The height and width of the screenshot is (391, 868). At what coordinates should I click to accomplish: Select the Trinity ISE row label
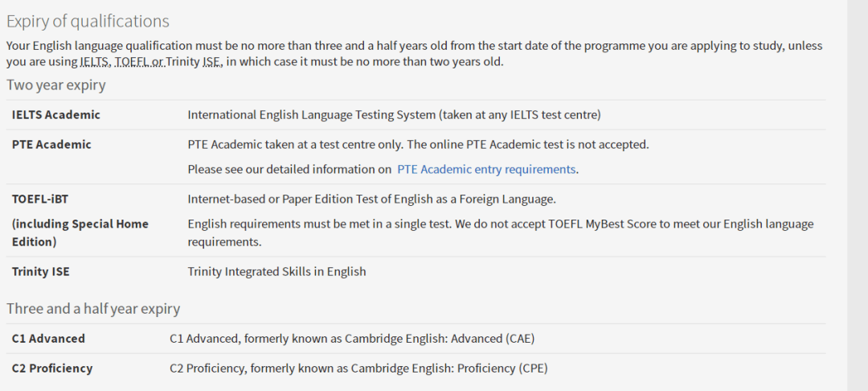40,271
